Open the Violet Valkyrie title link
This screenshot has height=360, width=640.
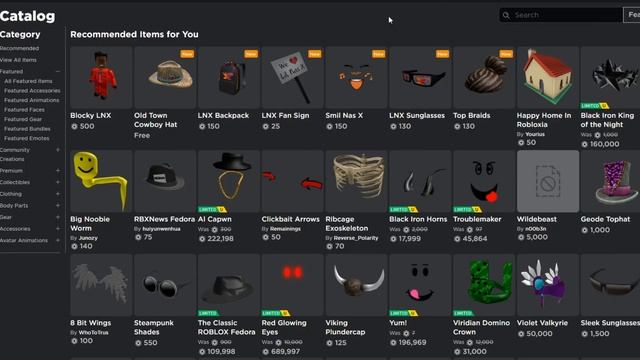[x=542, y=323]
